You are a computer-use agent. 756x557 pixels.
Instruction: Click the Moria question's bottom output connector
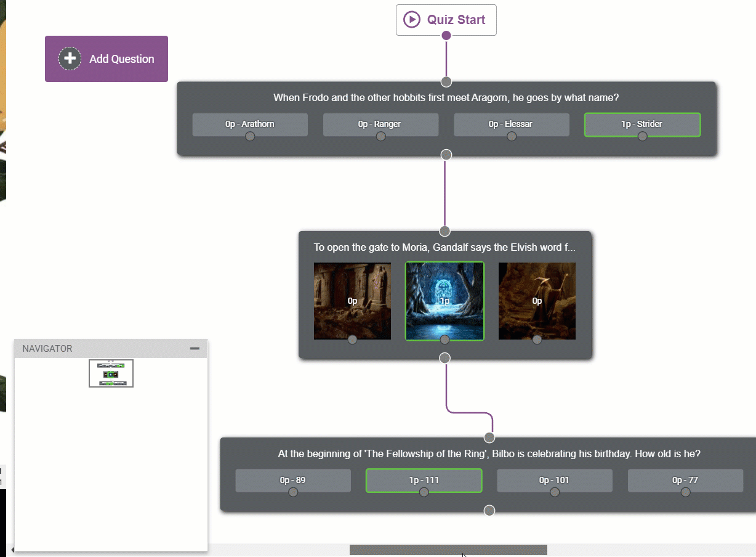coord(445,358)
